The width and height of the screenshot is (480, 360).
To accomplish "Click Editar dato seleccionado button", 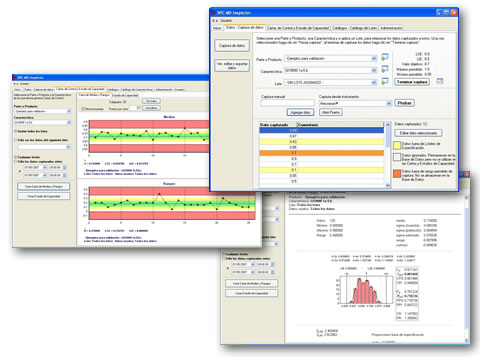I will tap(418, 133).
